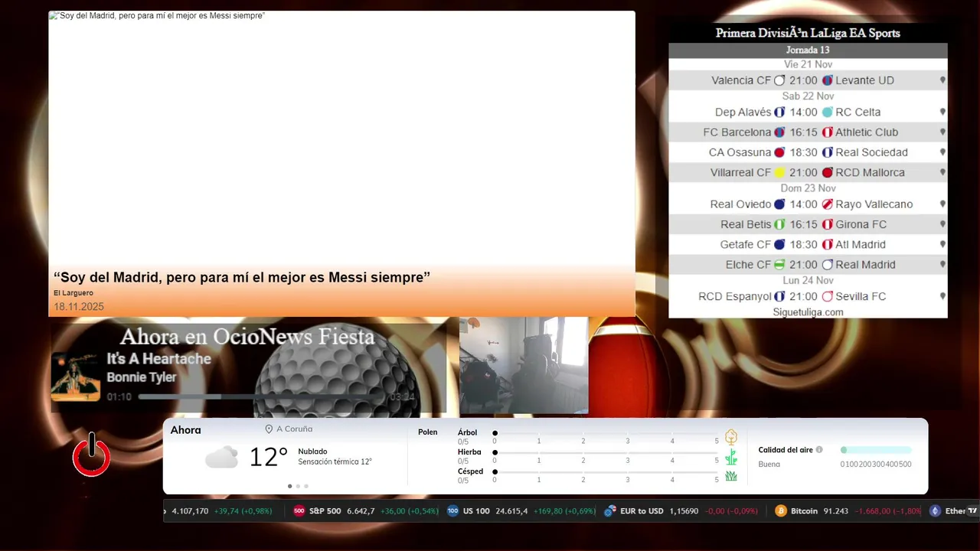Click the webcam room image

[524, 365]
